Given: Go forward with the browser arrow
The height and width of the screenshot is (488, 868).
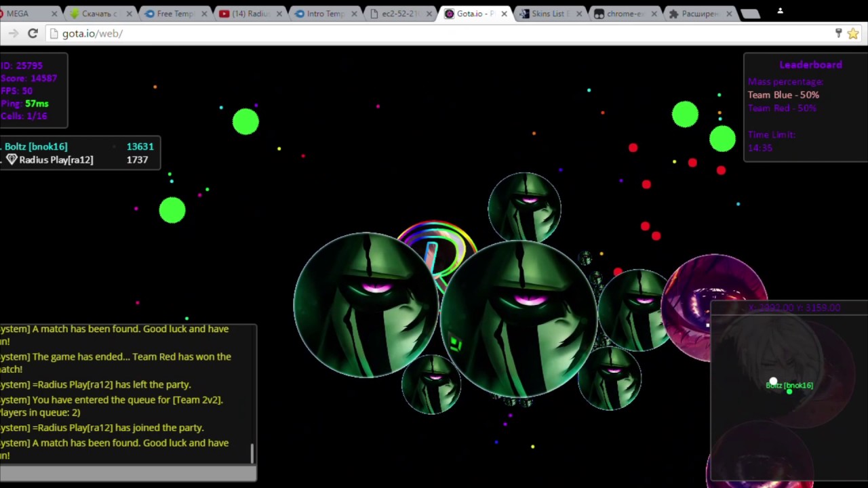Looking at the screenshot, I should click(13, 33).
